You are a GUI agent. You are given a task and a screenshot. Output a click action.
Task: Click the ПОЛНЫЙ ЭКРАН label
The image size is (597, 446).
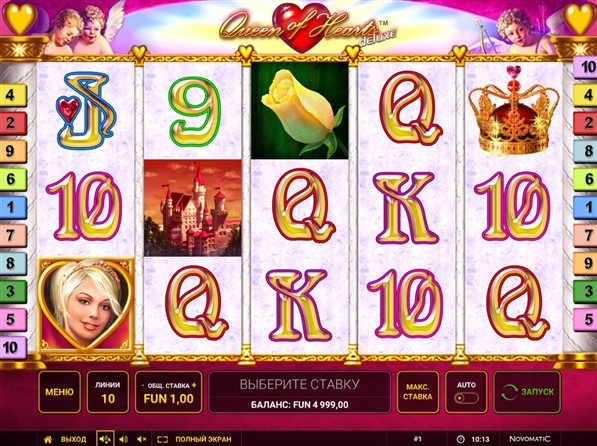coord(203,439)
